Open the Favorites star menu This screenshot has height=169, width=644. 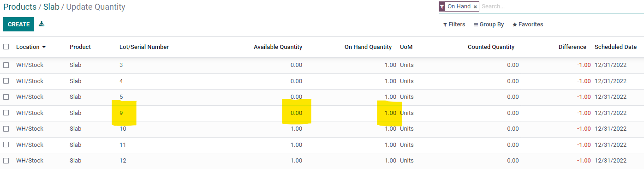(x=528, y=24)
